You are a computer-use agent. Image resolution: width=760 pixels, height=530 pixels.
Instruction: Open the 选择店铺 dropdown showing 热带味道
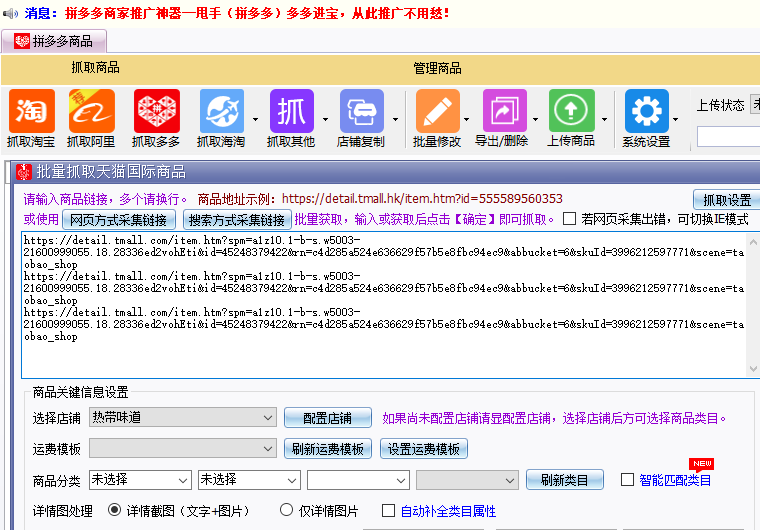(x=183, y=418)
